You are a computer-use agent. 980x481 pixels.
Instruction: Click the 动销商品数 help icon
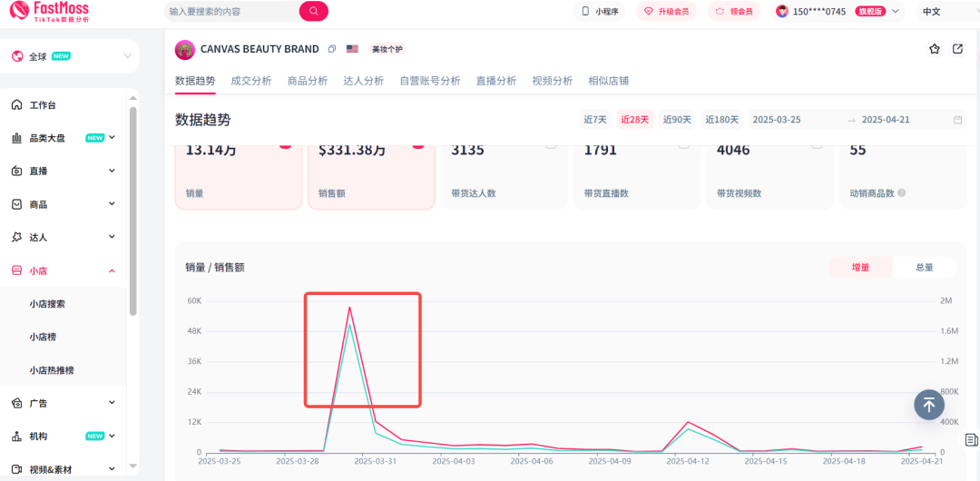(x=901, y=193)
